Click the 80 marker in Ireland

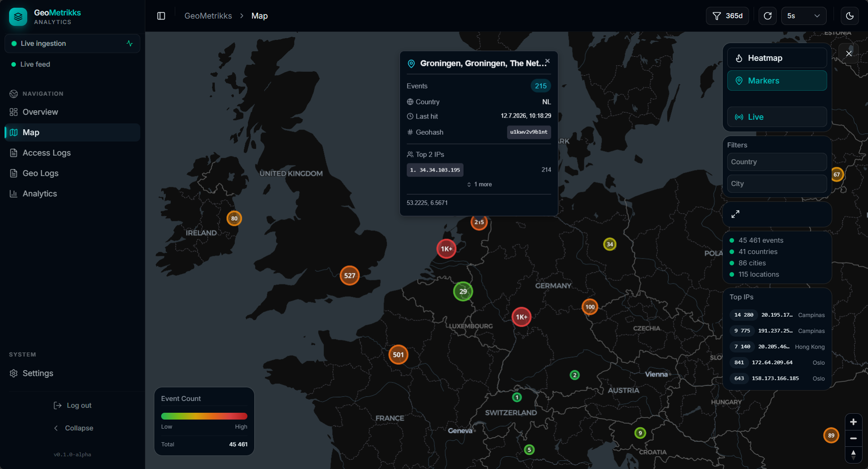pyautogui.click(x=234, y=219)
